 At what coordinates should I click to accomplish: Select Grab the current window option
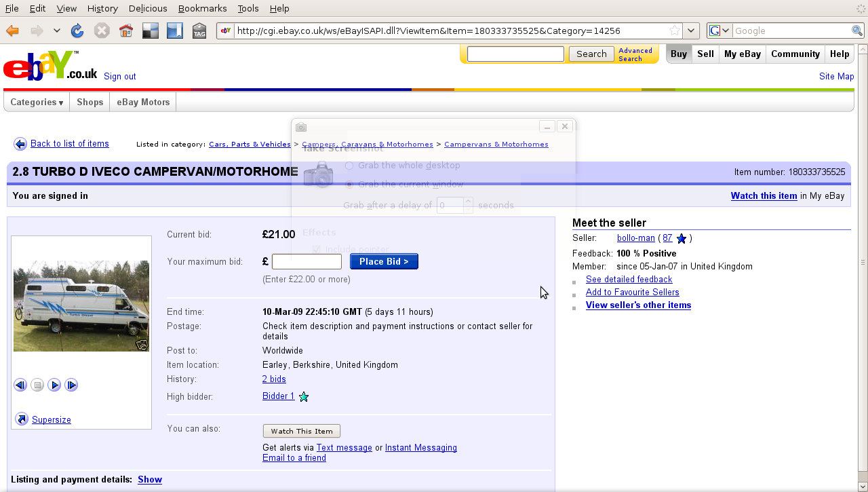coord(349,184)
